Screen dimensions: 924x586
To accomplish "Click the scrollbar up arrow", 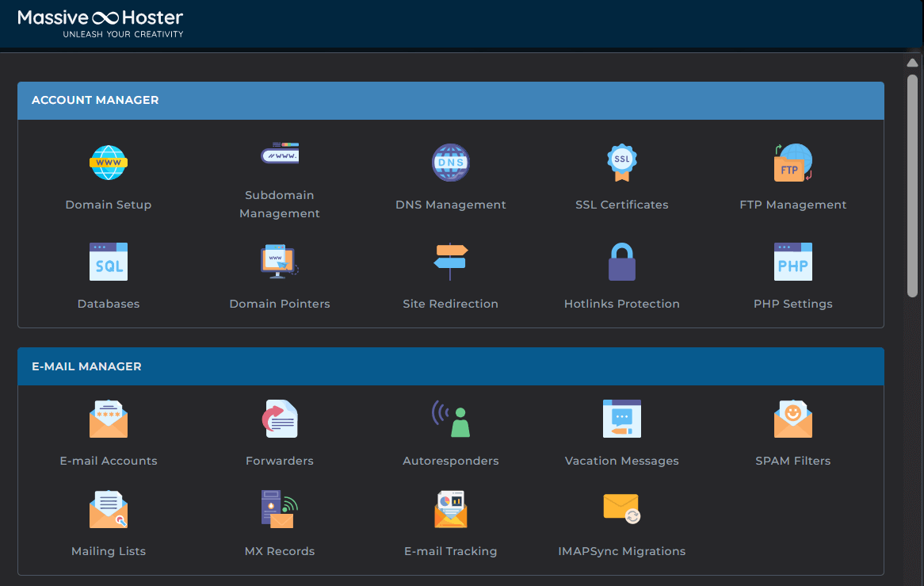I will click(x=912, y=63).
